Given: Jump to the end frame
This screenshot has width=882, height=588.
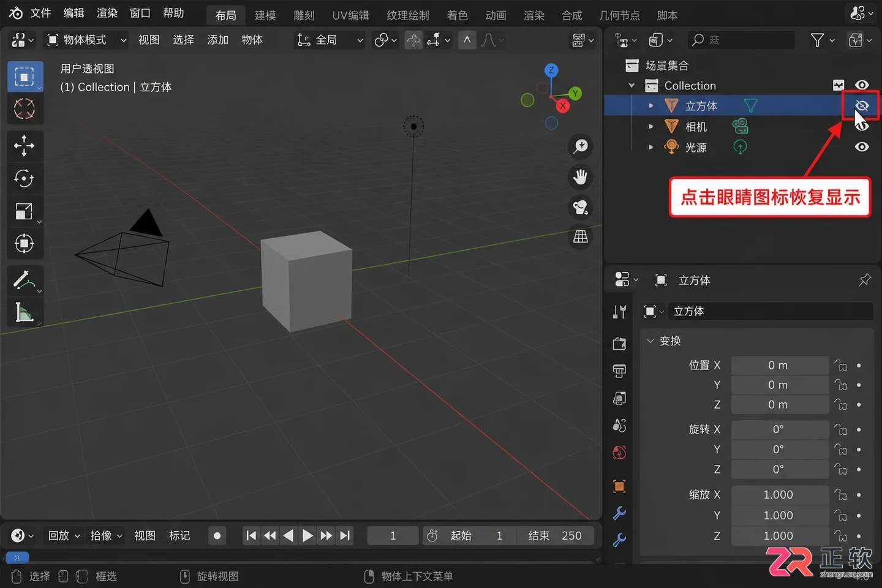Looking at the screenshot, I should tap(345, 536).
